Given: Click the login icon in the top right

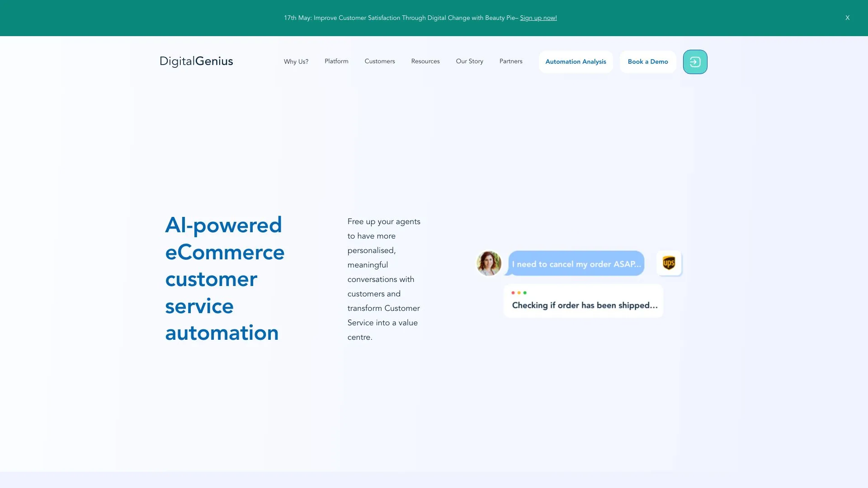Looking at the screenshot, I should pos(695,61).
